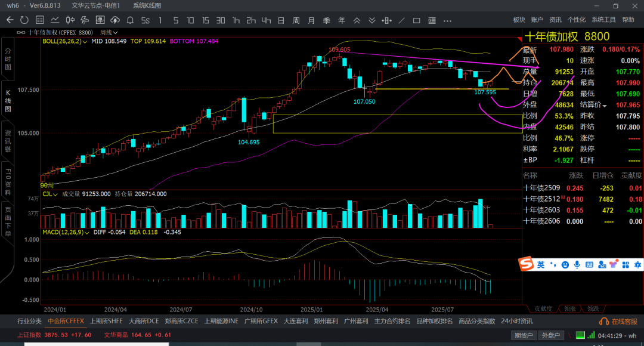This screenshot has width=644, height=346.
Task: Open the K线图 side tab
Action: [8, 101]
